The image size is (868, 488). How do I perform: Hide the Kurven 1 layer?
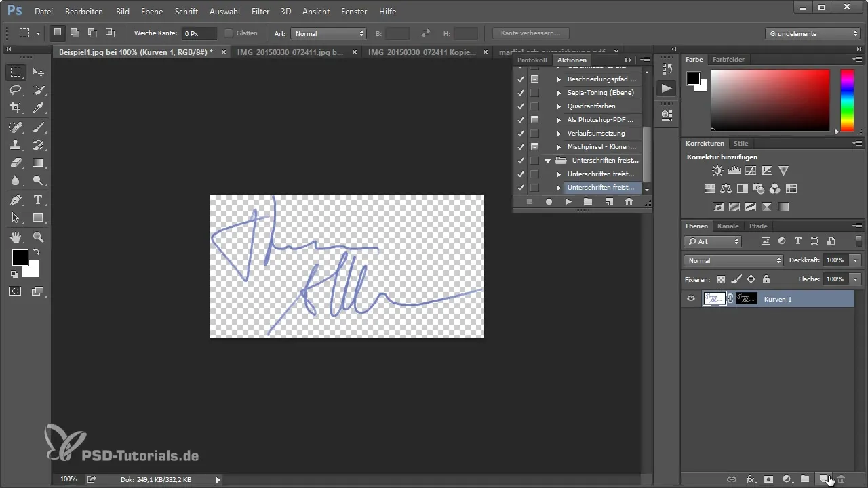pos(691,299)
